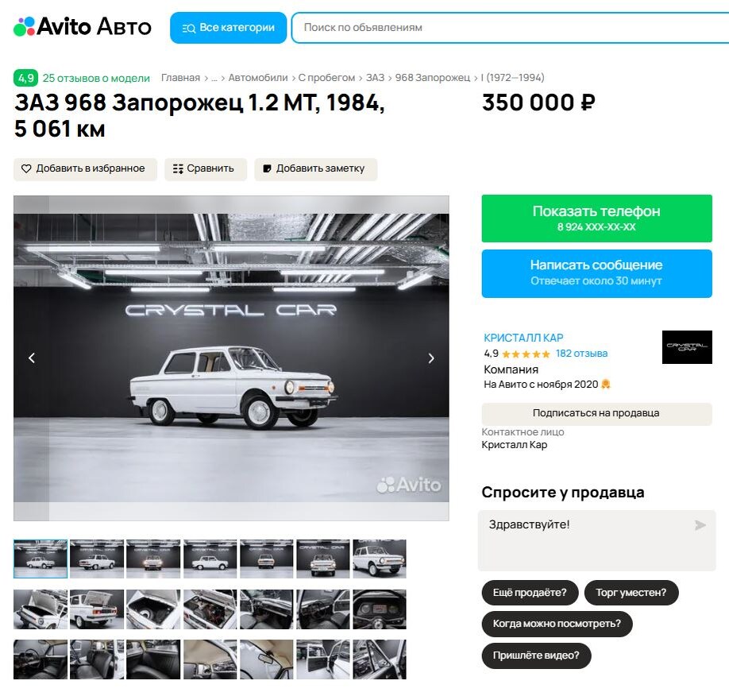Open Avito home by clicking the logo
This screenshot has width=729, height=700.
click(x=82, y=26)
